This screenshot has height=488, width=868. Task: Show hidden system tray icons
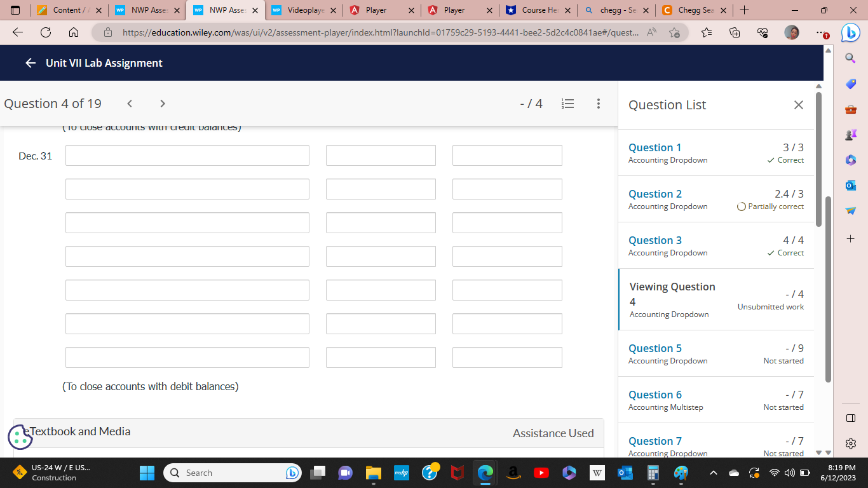[714, 473]
